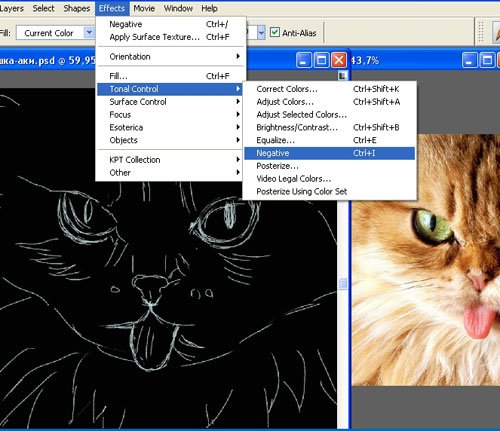Click the dotted toolbar grip handle
The width and height of the screenshot is (500, 431).
pos(481,32)
